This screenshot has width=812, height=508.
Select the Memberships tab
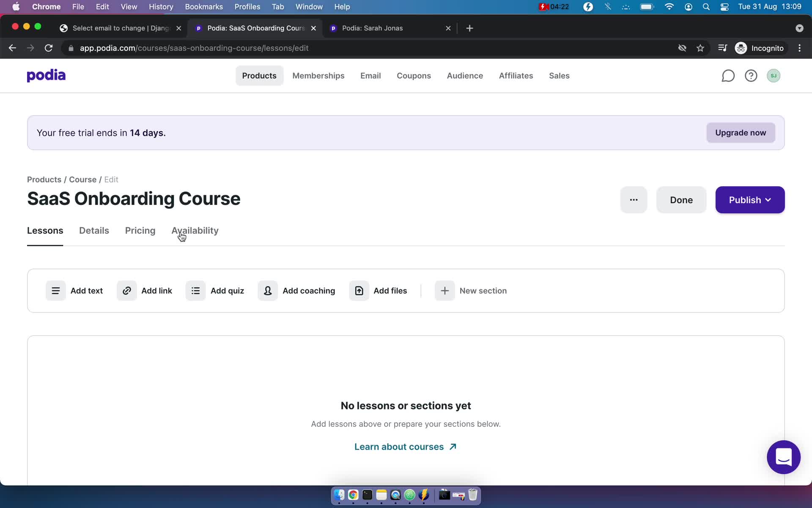tap(318, 75)
